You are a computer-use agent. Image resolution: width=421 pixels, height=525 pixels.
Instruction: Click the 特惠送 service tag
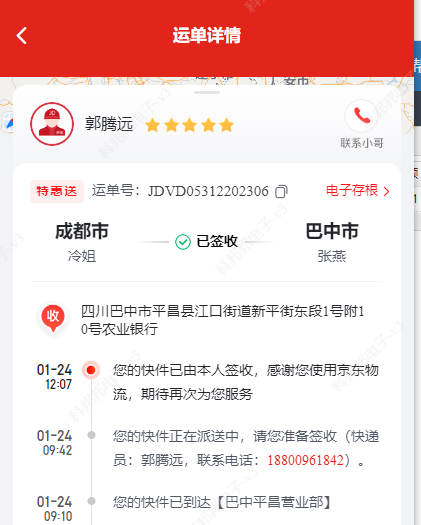click(57, 192)
